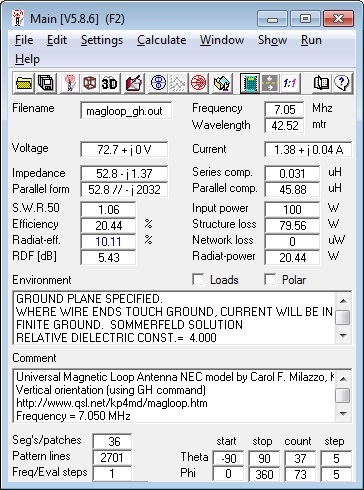
Task: Click the Voltage field 72.7 + j 0 V
Action: click(124, 150)
